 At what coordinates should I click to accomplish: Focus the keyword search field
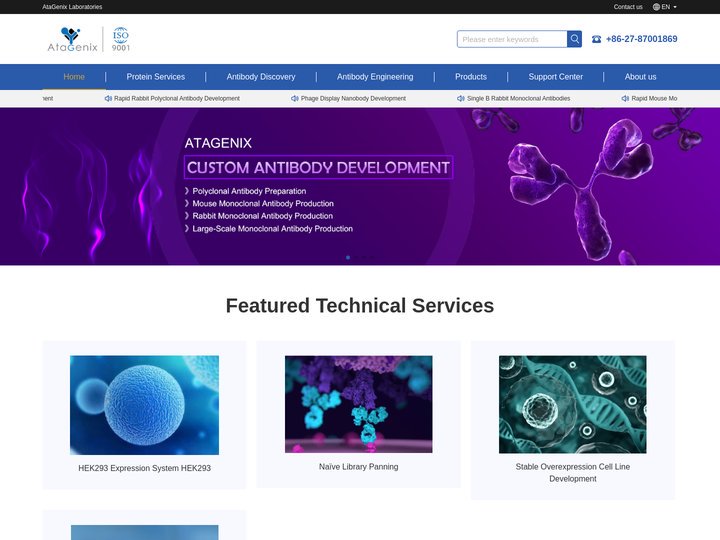(x=512, y=39)
